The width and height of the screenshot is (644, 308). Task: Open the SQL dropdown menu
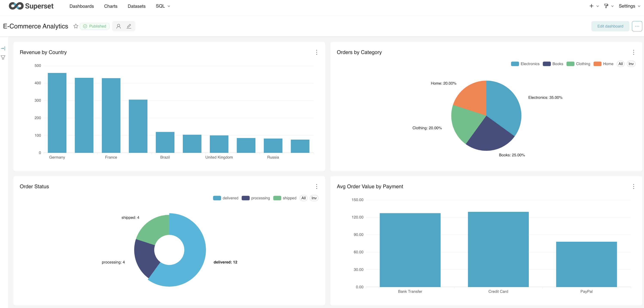click(x=163, y=6)
